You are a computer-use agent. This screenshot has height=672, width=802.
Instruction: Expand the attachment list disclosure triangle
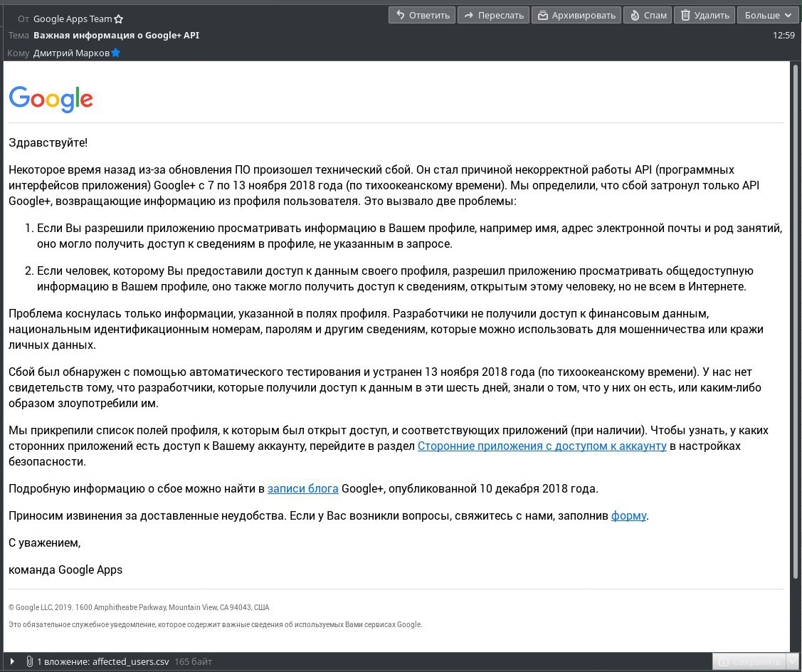12,661
